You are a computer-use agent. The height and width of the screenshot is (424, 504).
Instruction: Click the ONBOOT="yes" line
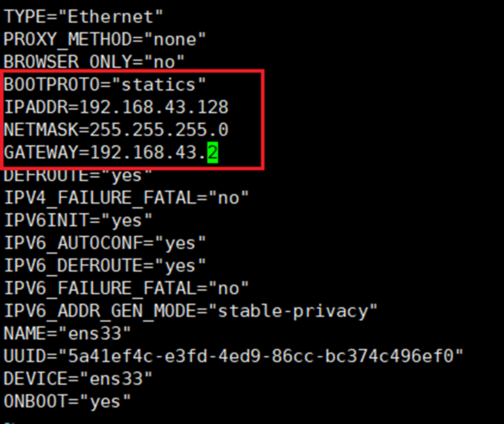pyautogui.click(x=67, y=401)
